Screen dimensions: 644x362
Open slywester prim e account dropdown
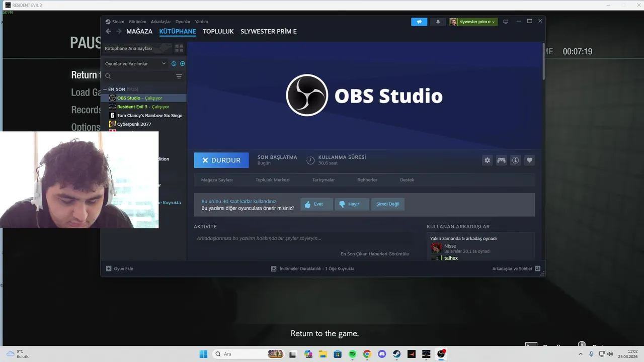[x=473, y=22]
